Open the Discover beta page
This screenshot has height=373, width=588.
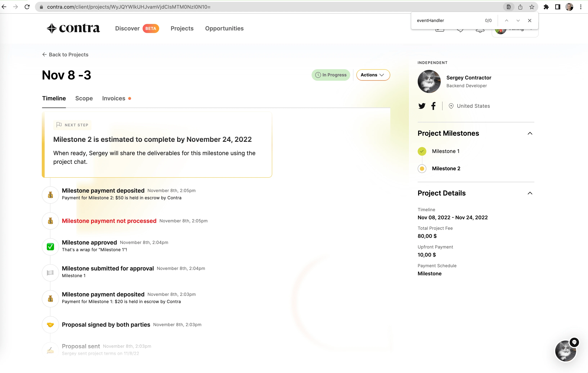(x=137, y=28)
